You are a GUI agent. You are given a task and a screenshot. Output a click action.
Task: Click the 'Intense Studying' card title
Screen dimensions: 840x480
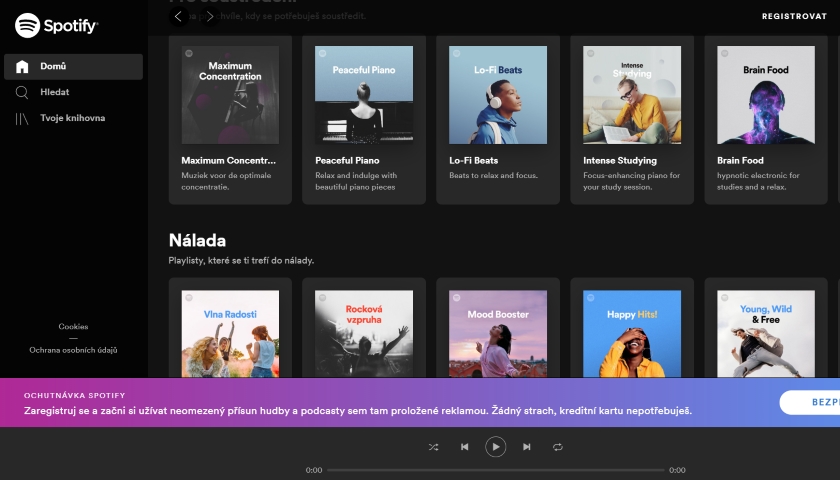point(620,160)
